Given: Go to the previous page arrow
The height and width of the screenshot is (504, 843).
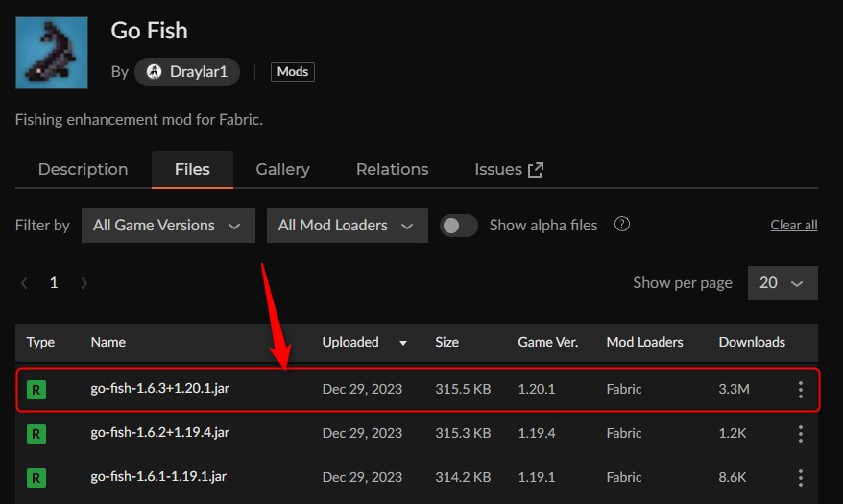Looking at the screenshot, I should 24,283.
